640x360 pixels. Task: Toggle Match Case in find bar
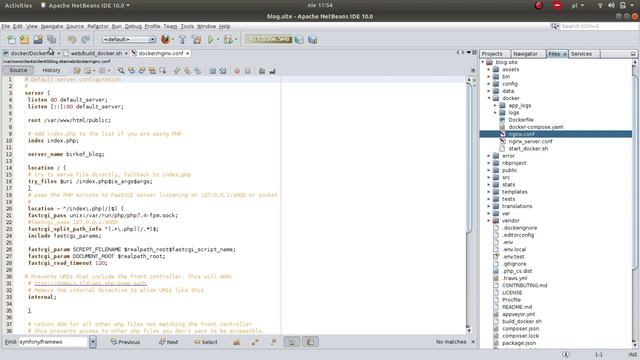[236, 342]
